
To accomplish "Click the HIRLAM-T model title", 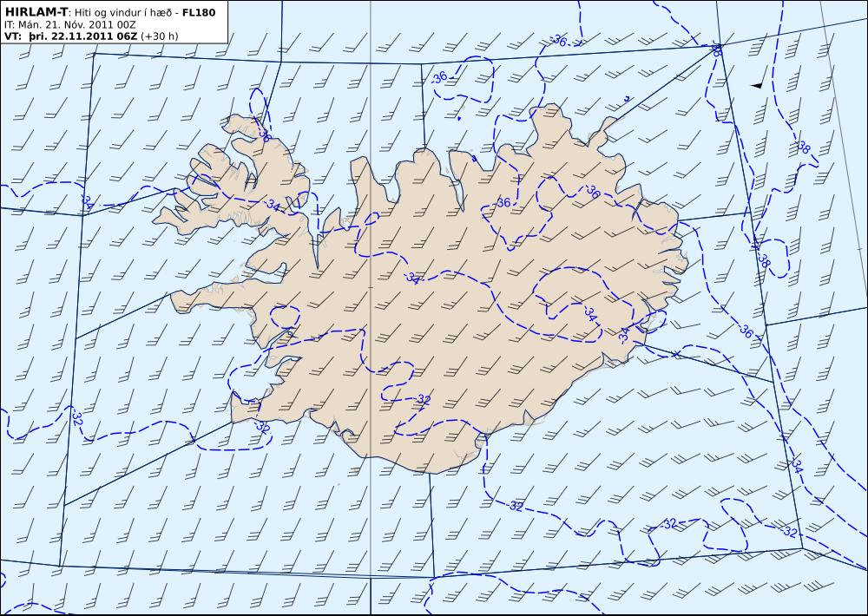I will [36, 12].
